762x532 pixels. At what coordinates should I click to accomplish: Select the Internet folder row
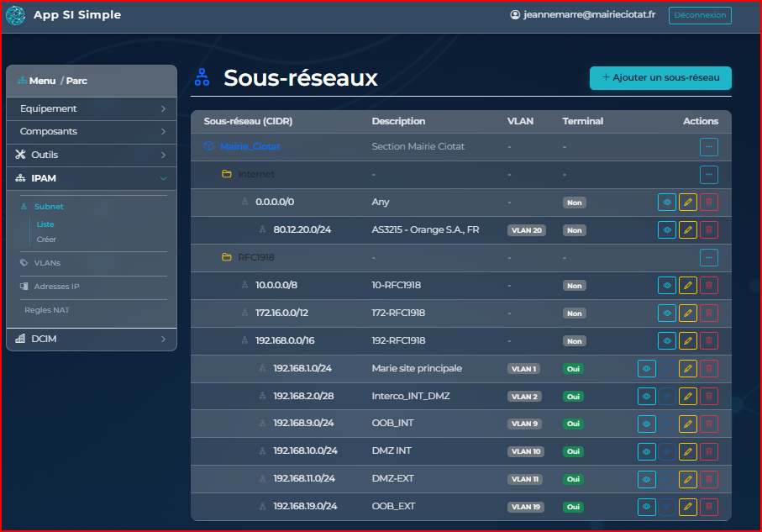point(460,175)
